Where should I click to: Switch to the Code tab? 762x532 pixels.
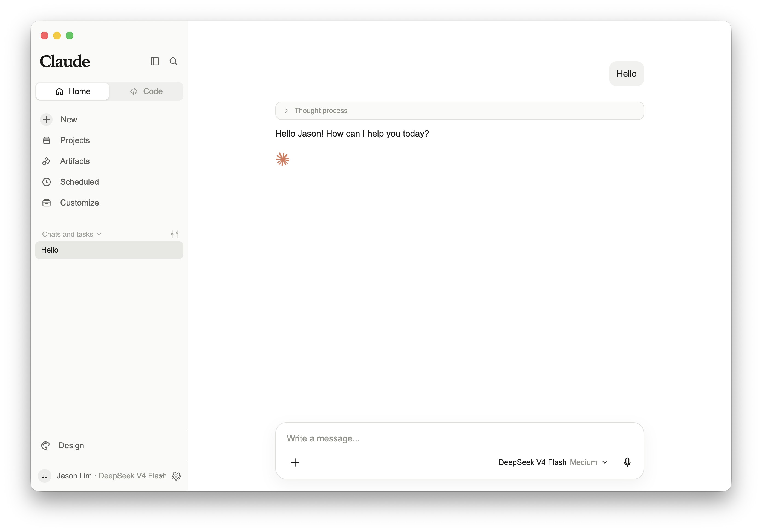pyautogui.click(x=146, y=91)
